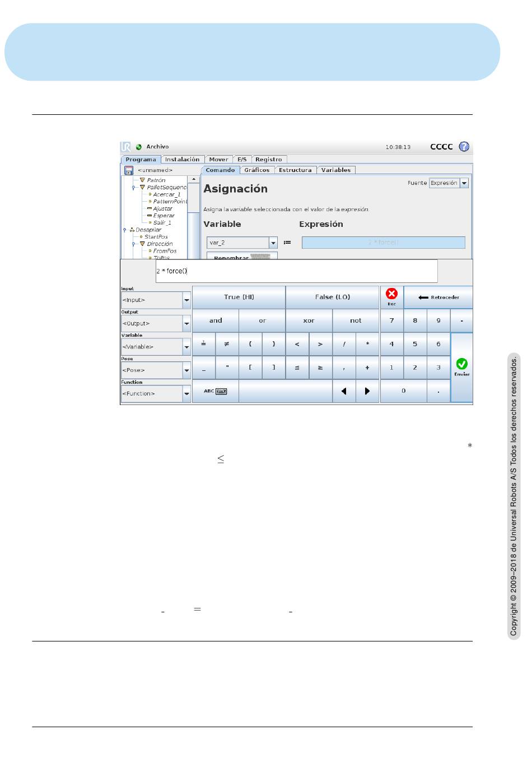Viewport: 532px width, 772px height.
Task: Click the 'xor' operator key
Action: [309, 321]
